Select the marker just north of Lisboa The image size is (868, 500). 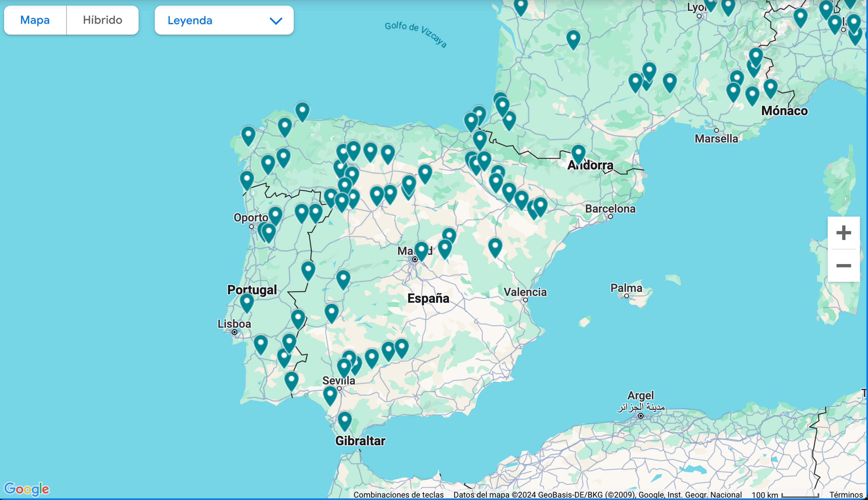pyautogui.click(x=247, y=303)
